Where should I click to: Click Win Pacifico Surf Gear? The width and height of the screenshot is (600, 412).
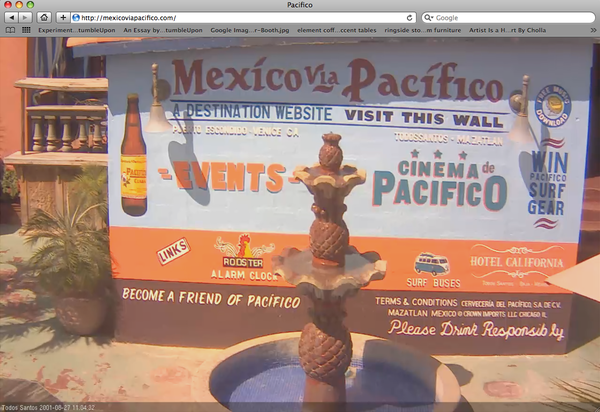548,184
